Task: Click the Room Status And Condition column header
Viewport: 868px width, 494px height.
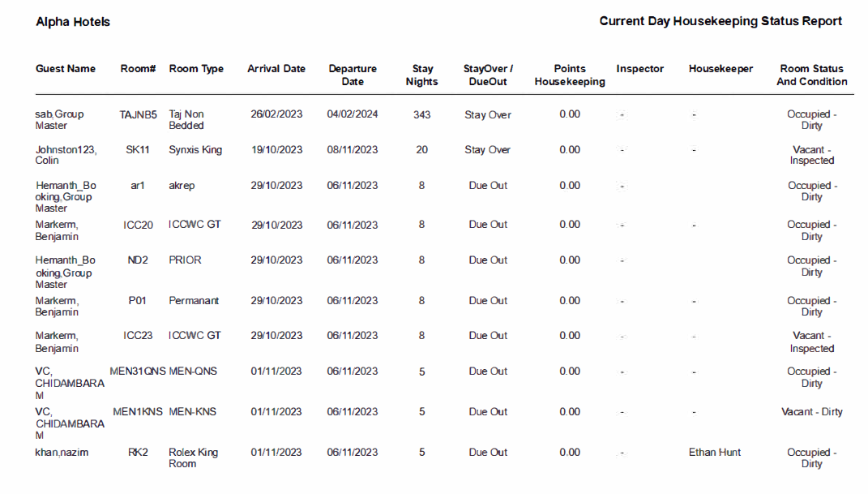Action: pyautogui.click(x=811, y=75)
